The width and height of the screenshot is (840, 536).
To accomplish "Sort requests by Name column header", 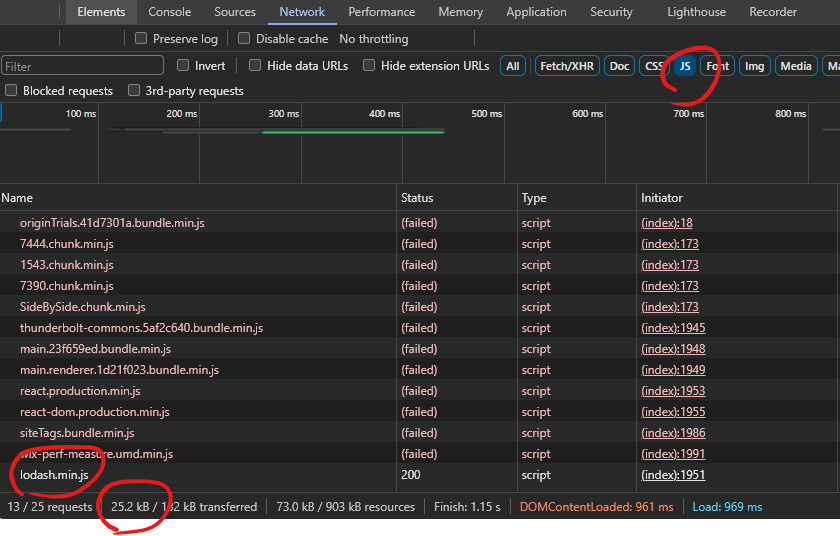I will 198,198.
